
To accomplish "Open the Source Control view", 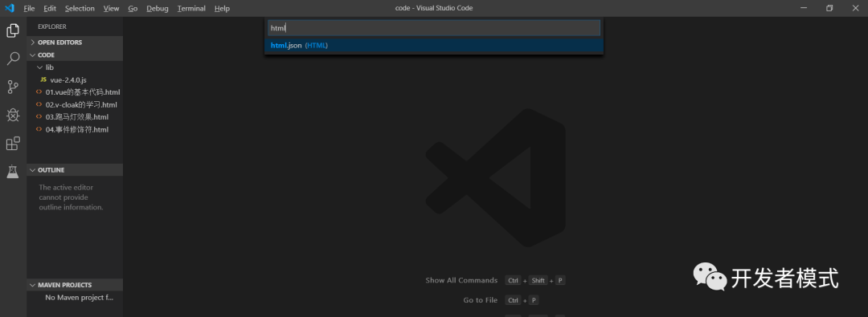I will coord(13,87).
